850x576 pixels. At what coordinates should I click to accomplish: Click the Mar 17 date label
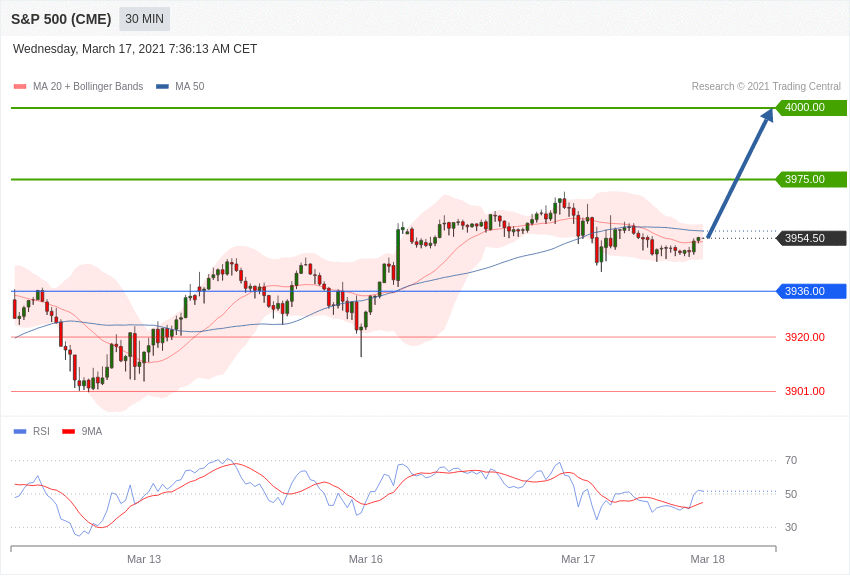tap(578, 559)
